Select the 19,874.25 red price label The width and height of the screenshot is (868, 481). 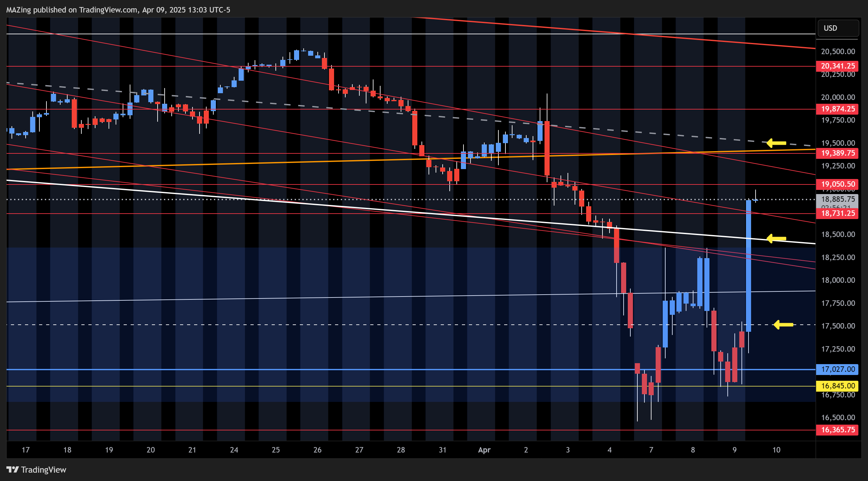837,109
